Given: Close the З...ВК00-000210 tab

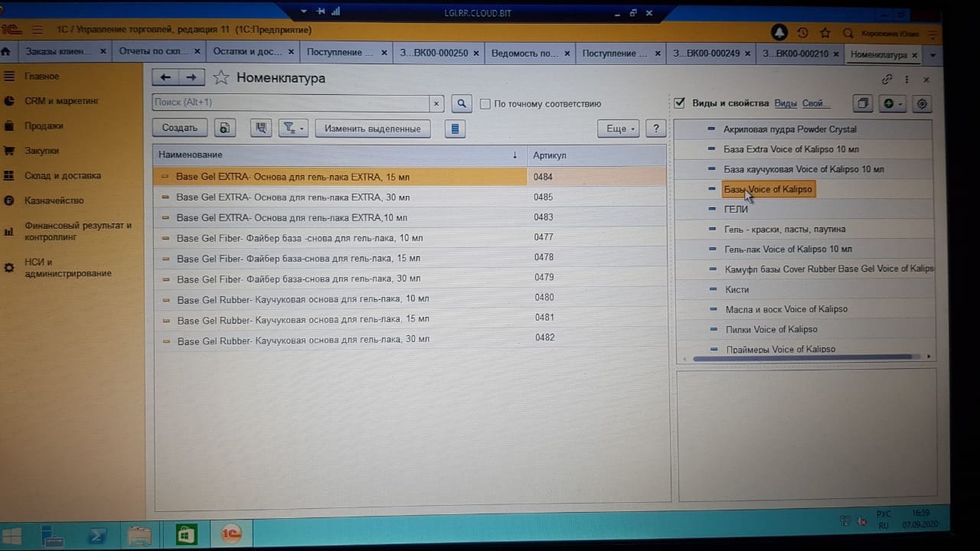Looking at the screenshot, I should pyautogui.click(x=836, y=54).
